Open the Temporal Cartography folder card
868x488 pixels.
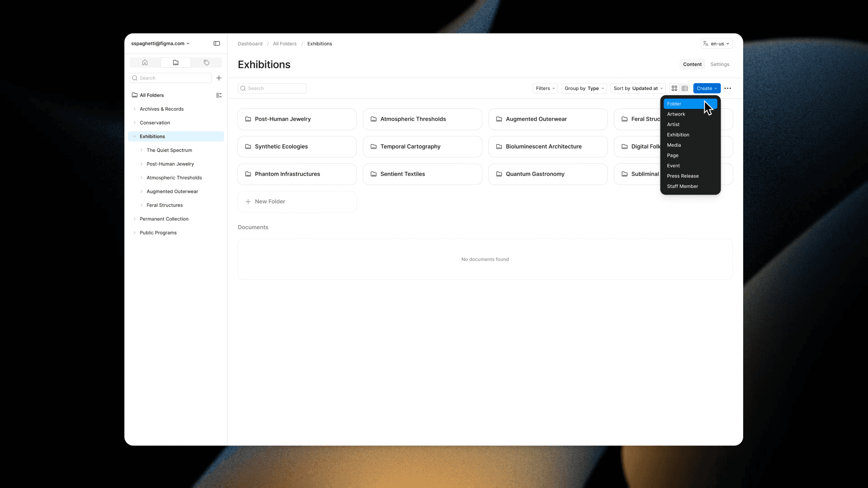point(422,147)
